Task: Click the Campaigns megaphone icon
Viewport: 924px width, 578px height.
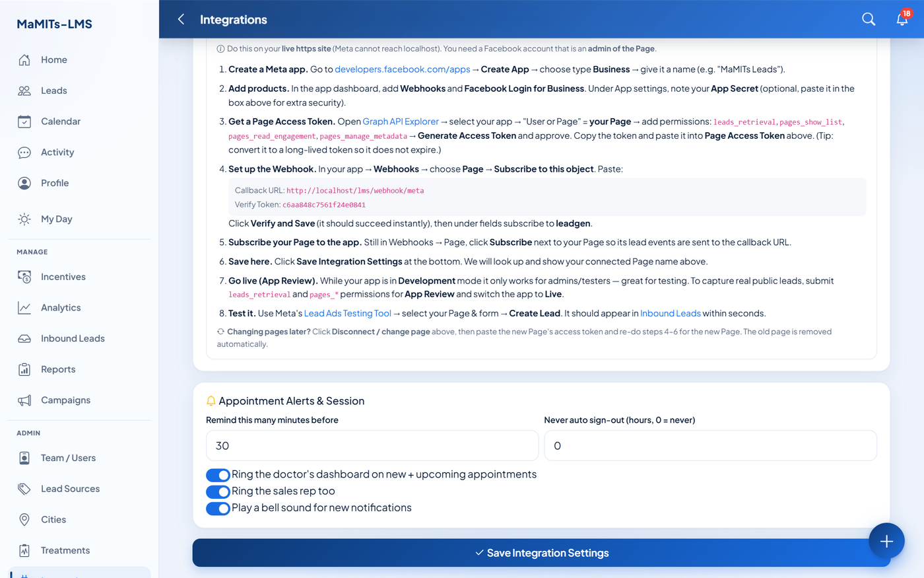Action: 24,400
